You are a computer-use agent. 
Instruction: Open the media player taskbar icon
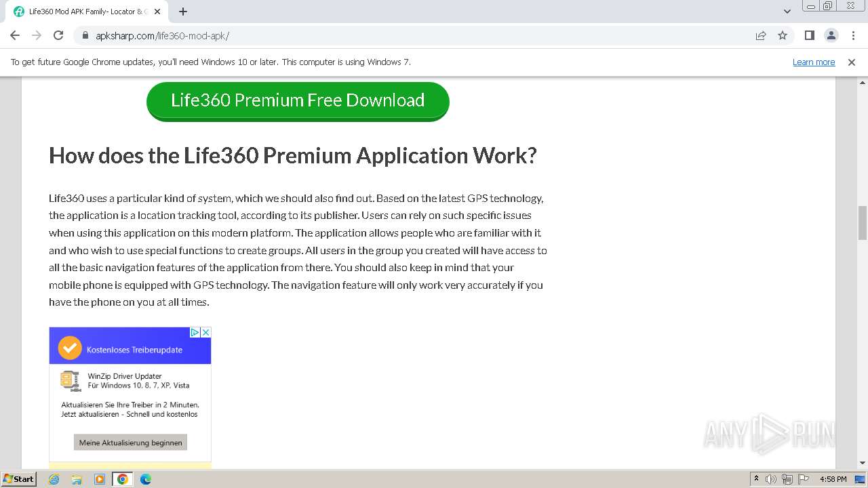coord(100,479)
